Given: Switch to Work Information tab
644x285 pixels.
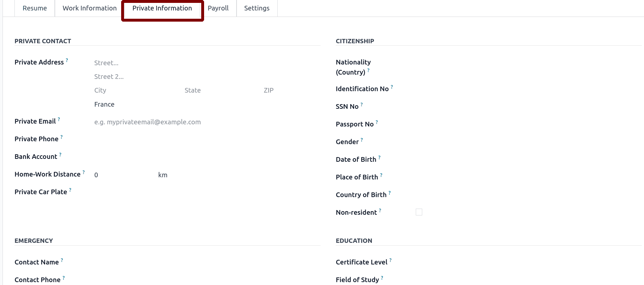Looking at the screenshot, I should click(x=89, y=8).
